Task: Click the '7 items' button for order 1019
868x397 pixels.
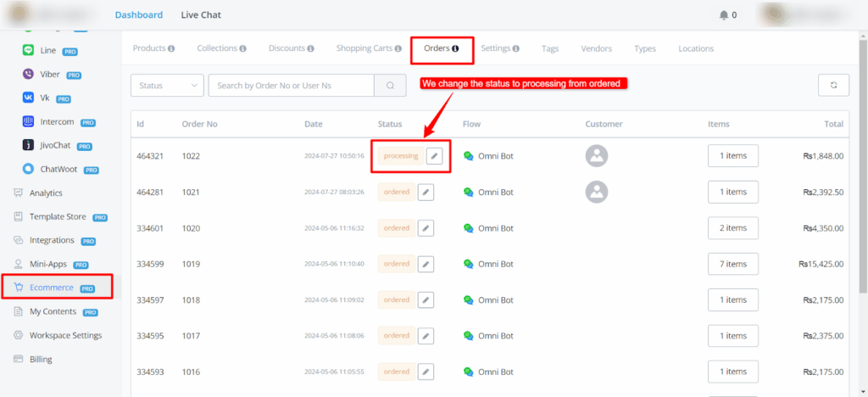Action: click(x=732, y=264)
